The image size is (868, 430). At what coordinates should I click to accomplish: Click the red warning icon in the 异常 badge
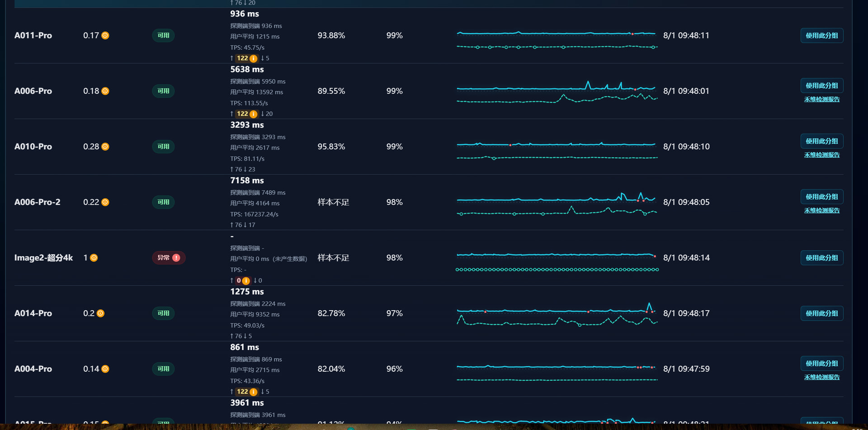pyautogui.click(x=176, y=258)
